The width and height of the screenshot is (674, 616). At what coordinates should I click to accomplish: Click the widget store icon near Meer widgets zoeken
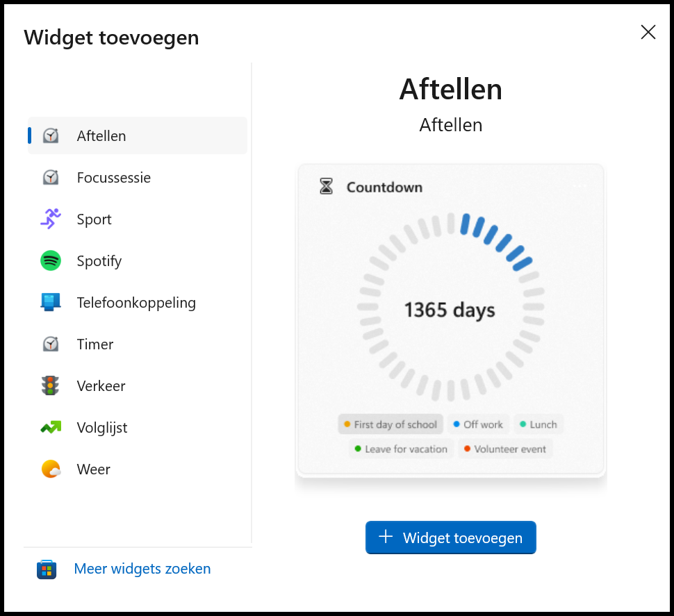(46, 569)
